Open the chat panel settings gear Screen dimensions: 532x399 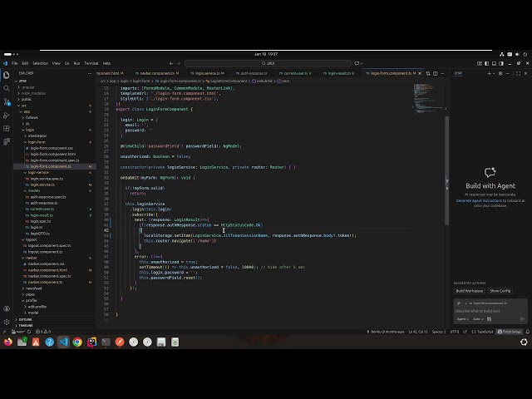(500, 73)
